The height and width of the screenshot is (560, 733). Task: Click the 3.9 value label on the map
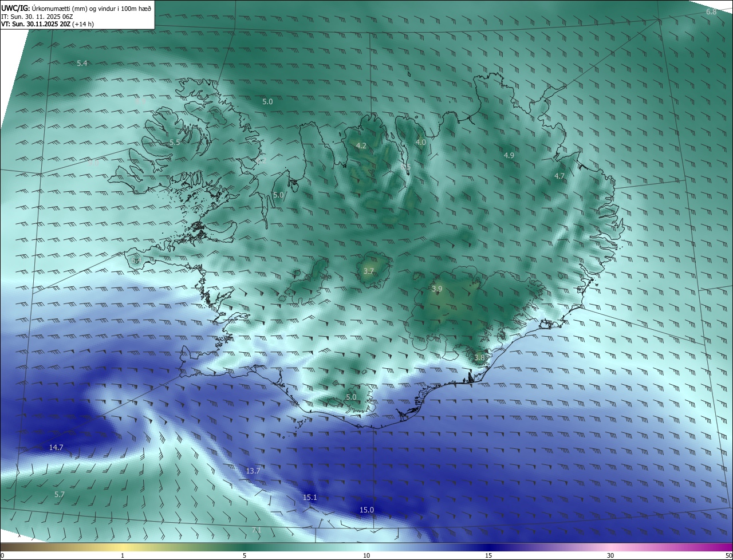pos(437,289)
